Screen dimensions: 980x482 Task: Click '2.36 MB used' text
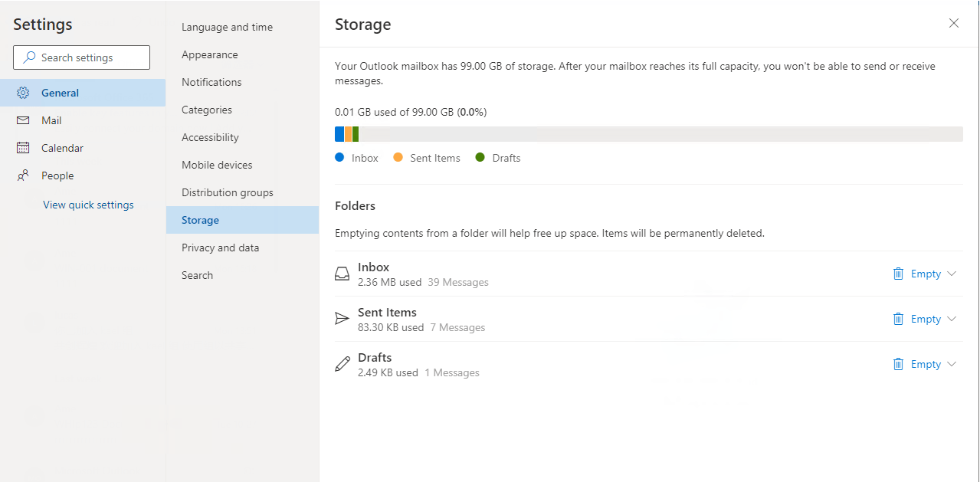[389, 282]
